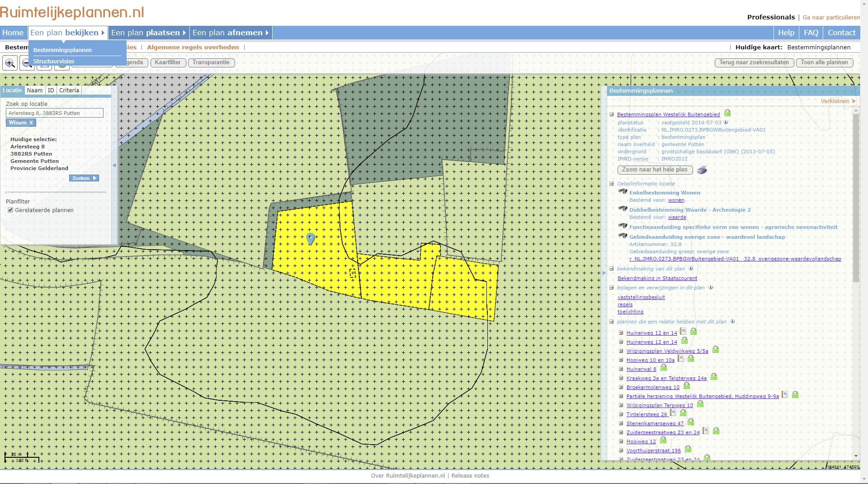Enable the Gerelateerde plannen checkbox

(10, 209)
